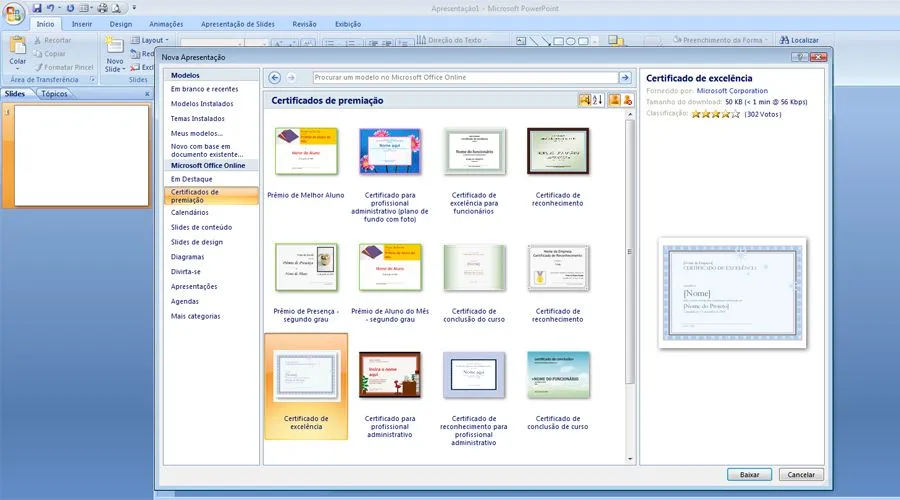Select Slides de conteúdo category
Screen dimensions: 900x500
pyautogui.click(x=201, y=227)
